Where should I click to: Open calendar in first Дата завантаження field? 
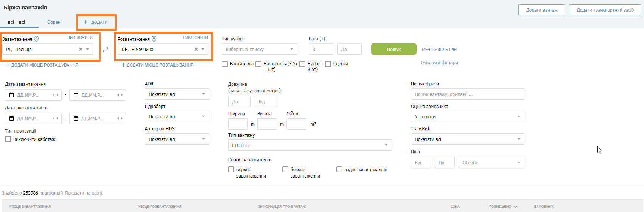pyautogui.click(x=11, y=95)
